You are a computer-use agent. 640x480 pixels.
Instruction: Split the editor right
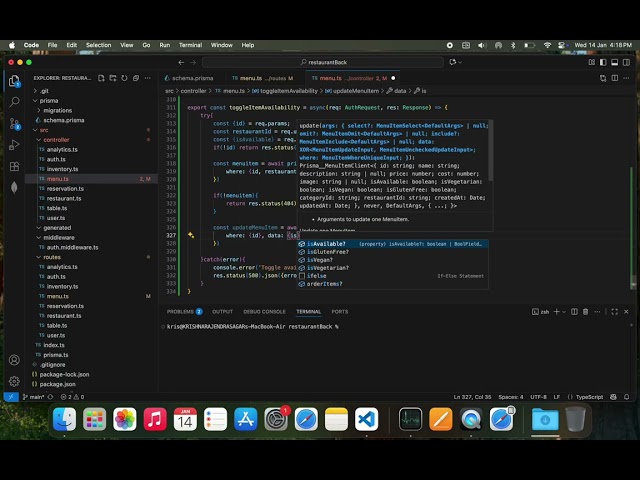615,78
